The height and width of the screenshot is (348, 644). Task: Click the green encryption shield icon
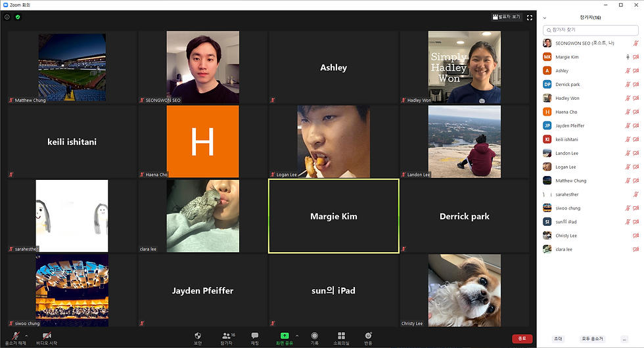[18, 17]
